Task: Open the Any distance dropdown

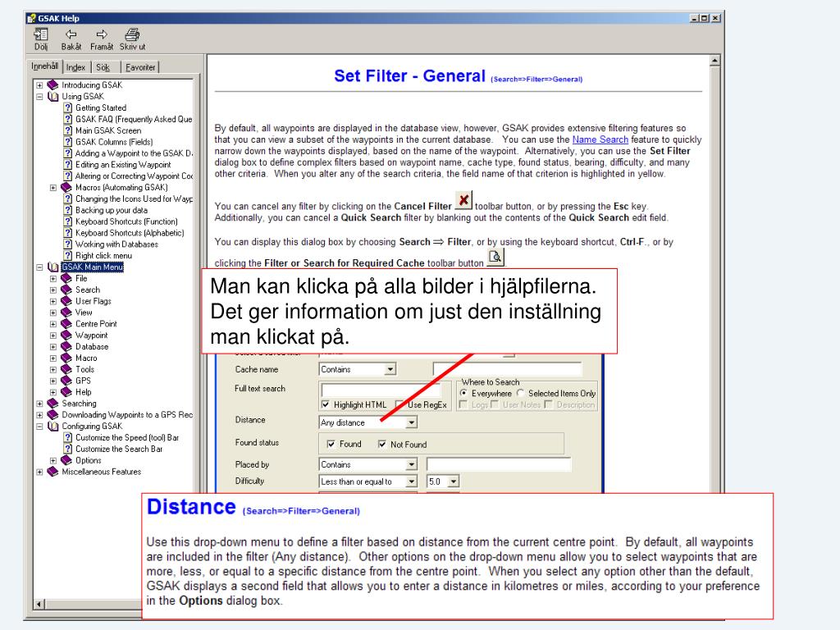Action: 411,422
